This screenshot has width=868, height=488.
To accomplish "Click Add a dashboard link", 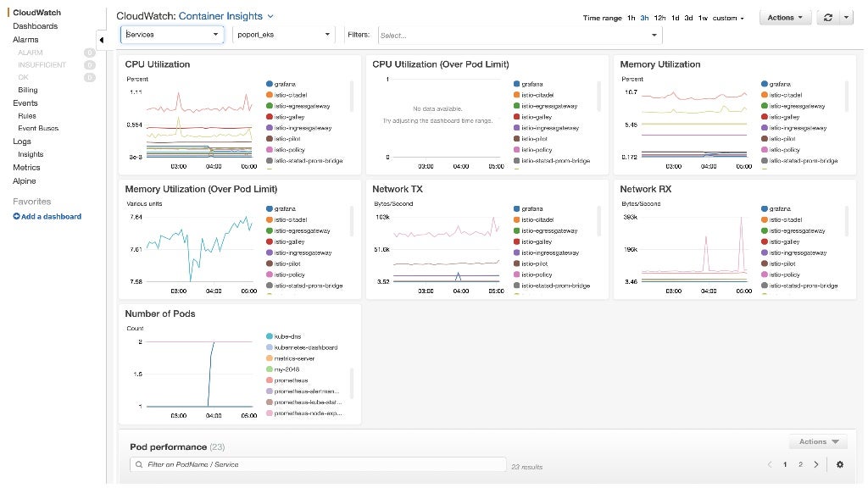I will click(51, 216).
